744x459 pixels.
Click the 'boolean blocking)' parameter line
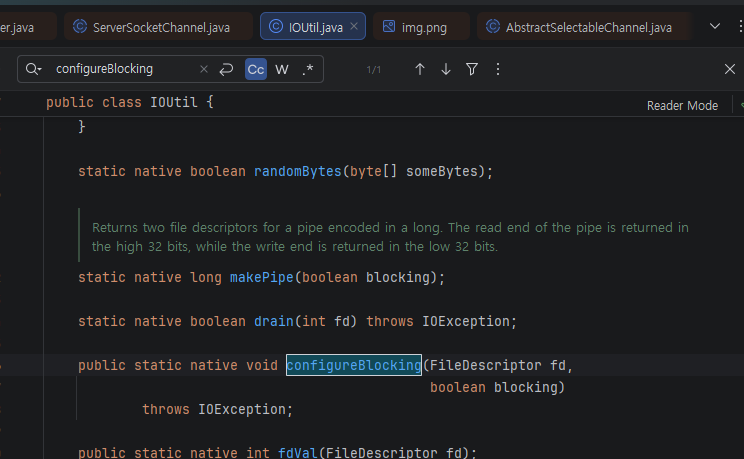pyautogui.click(x=497, y=387)
